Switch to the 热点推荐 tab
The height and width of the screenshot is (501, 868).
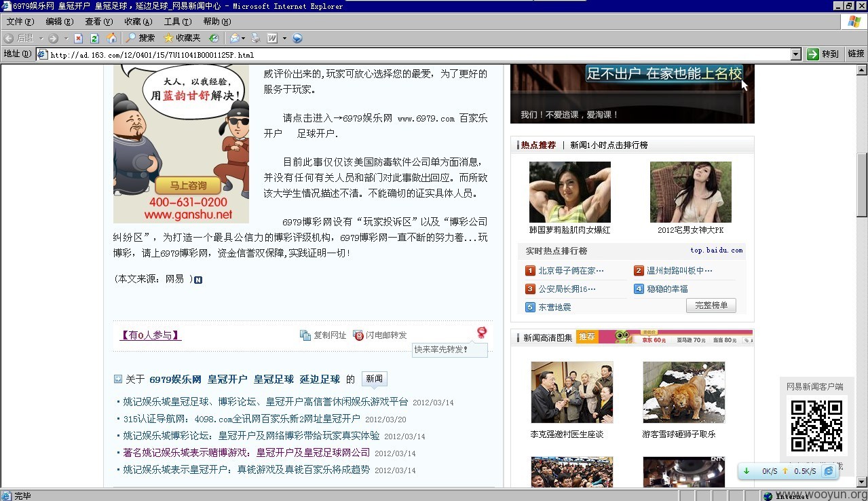tap(538, 145)
